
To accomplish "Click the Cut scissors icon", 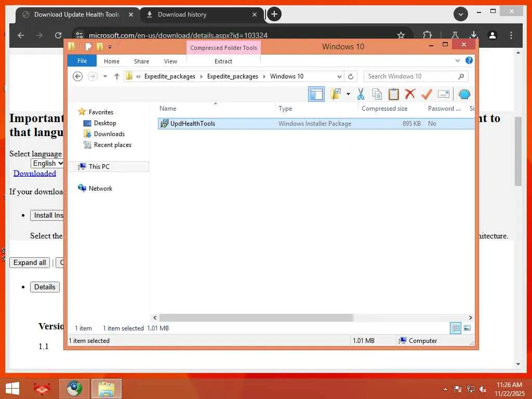I will click(361, 94).
